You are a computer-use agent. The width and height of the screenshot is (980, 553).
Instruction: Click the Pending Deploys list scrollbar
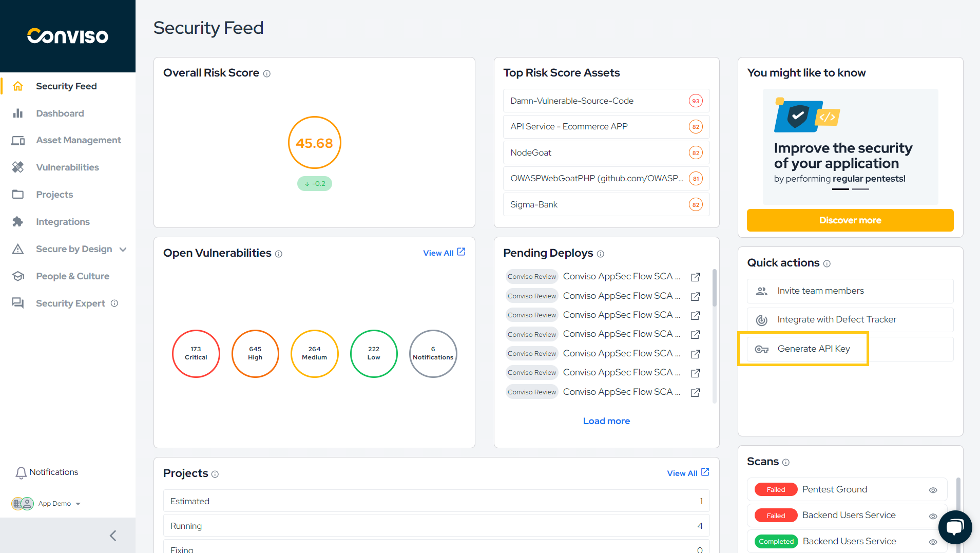pyautogui.click(x=714, y=288)
